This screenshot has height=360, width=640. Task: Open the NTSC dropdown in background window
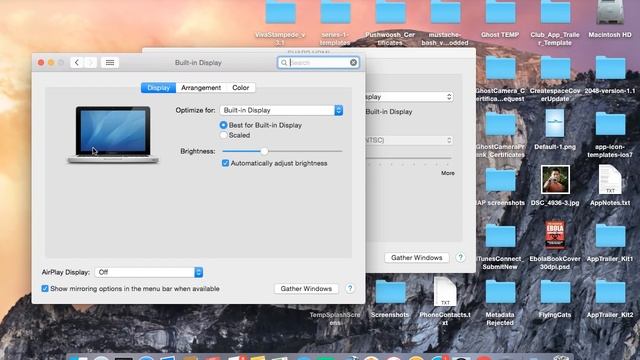(409, 140)
